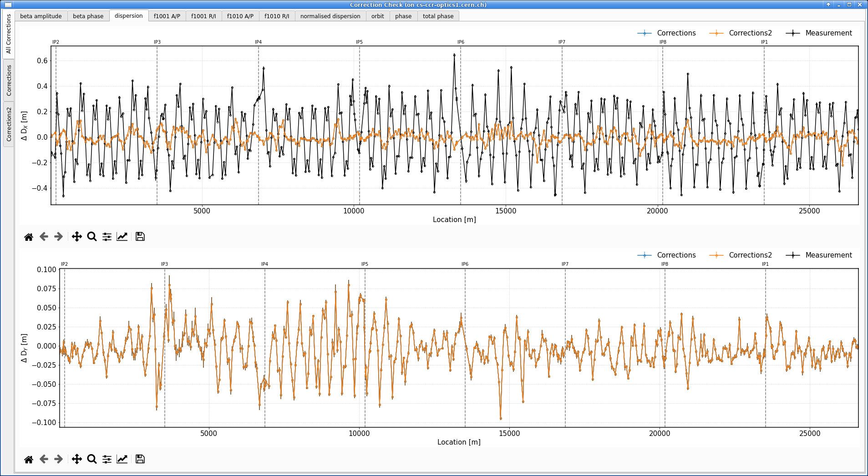868x476 pixels.
Task: Click Corrections2 legend entry in upper plot
Action: tap(741, 33)
